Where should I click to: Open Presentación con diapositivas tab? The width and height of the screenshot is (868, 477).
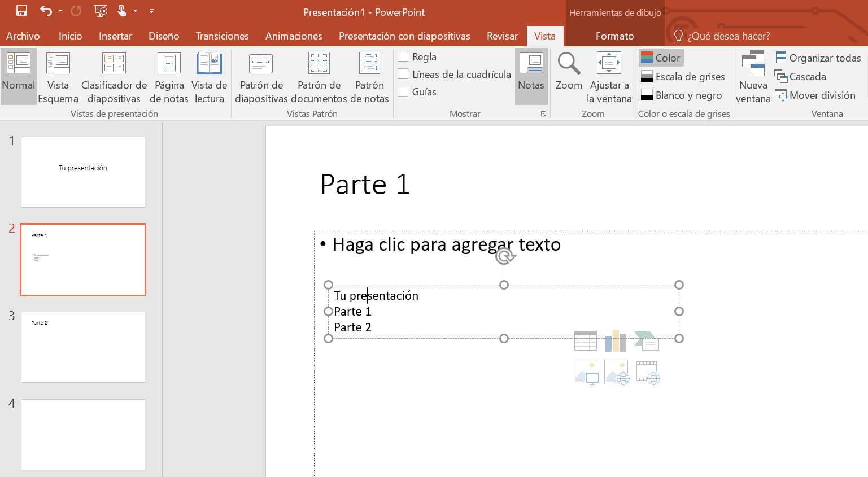[404, 36]
